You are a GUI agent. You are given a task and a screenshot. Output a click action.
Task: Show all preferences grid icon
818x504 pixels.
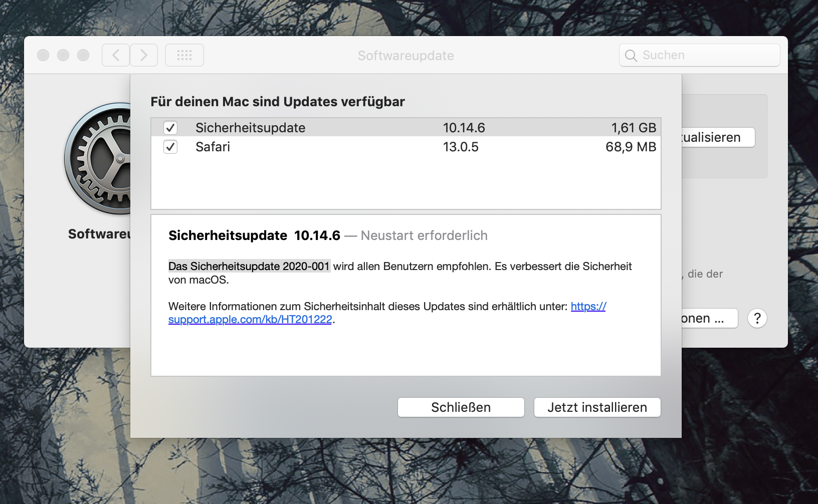click(x=184, y=55)
